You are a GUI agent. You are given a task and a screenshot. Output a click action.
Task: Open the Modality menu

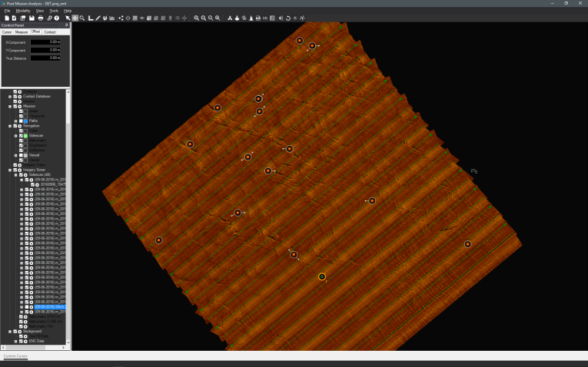23,11
